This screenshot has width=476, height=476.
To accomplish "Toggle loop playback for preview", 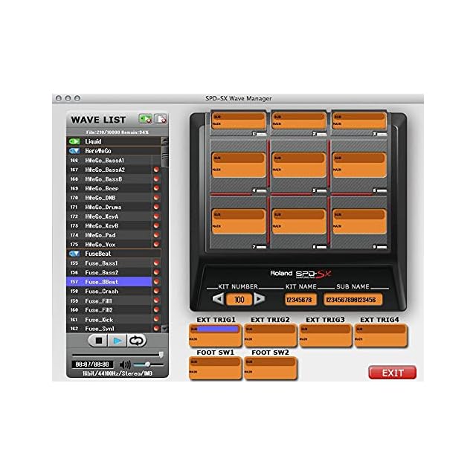I will point(137,341).
